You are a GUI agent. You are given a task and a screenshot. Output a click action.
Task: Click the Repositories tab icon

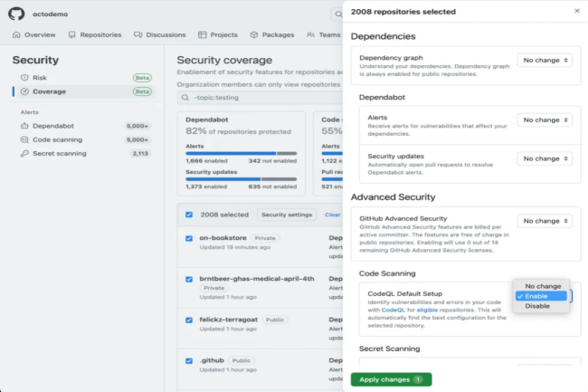[x=72, y=35]
